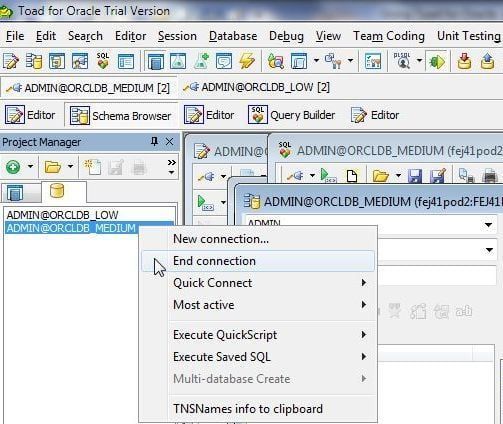This screenshot has height=424, width=503.
Task: Click the blue up-arrow rollback icon
Action: tap(487, 61)
